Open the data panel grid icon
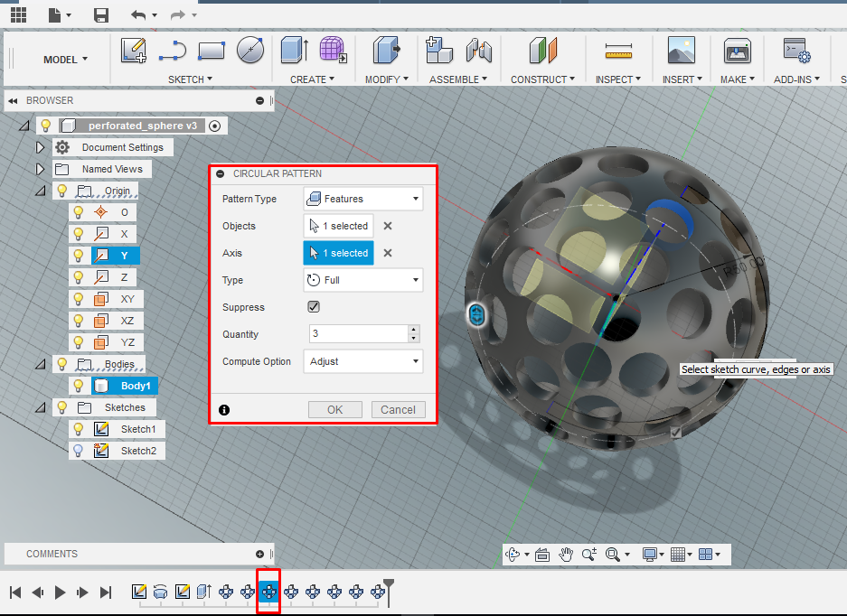The image size is (847, 616). coord(18,15)
